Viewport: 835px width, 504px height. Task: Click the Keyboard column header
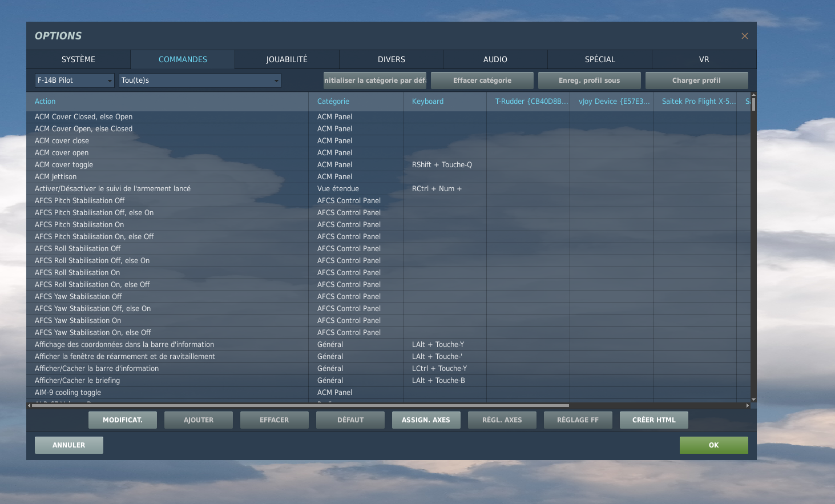click(427, 102)
